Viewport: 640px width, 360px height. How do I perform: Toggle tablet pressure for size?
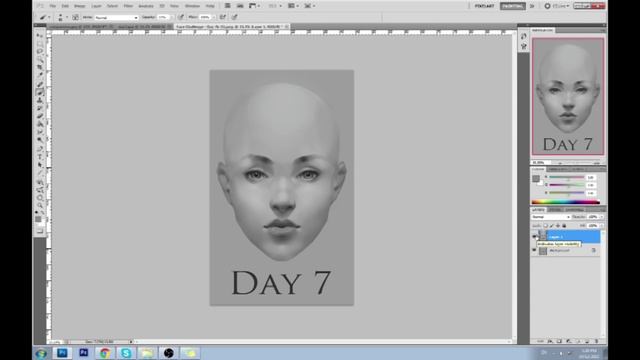[x=235, y=17]
